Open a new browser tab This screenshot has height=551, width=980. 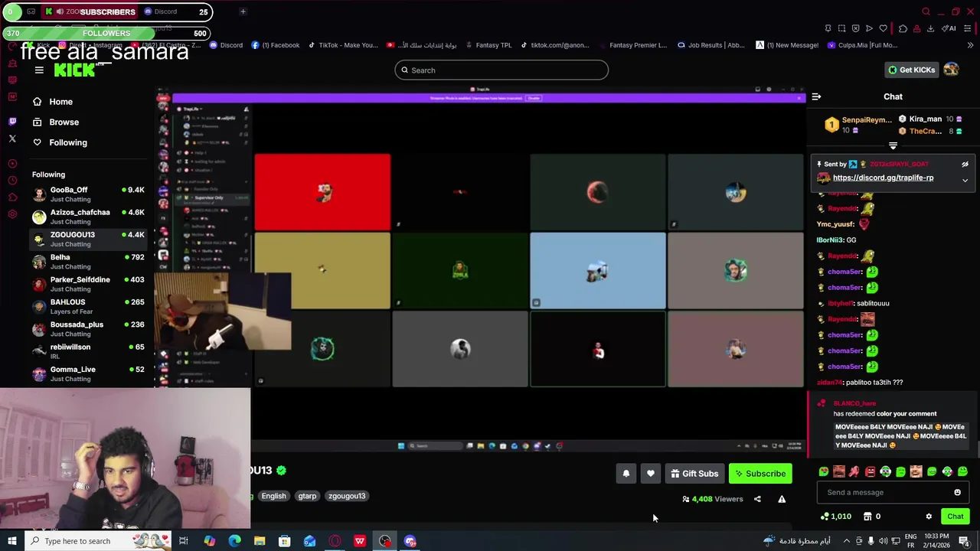(x=243, y=11)
